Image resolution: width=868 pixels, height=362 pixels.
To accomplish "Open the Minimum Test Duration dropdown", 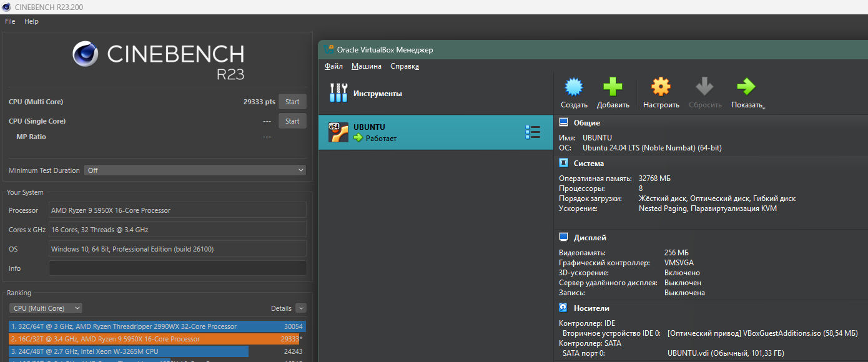I will click(x=195, y=170).
